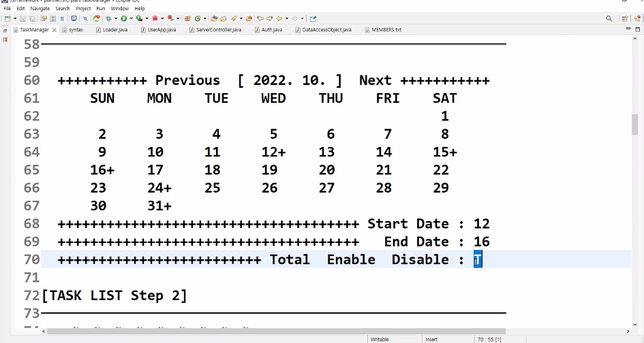Click the 'Previous' text on line 60
Screen dimensions: 644x343
187,80
